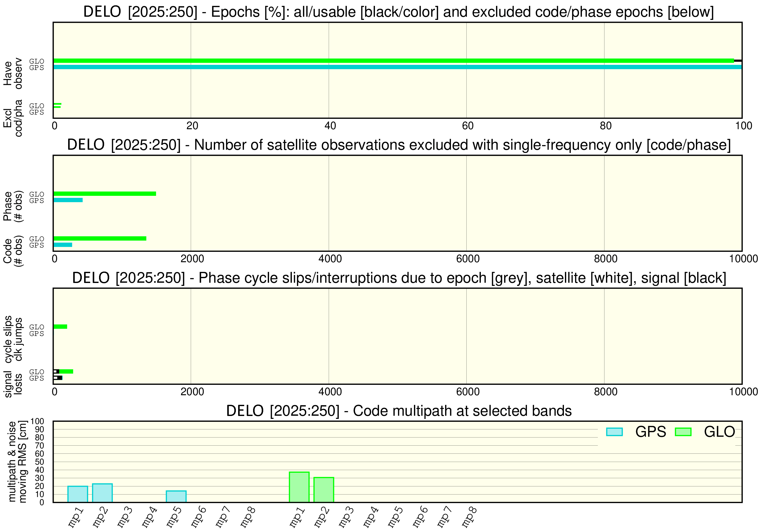Click the GLO-group mp8 x-axis label
The width and height of the screenshot is (760, 532).
click(469, 518)
